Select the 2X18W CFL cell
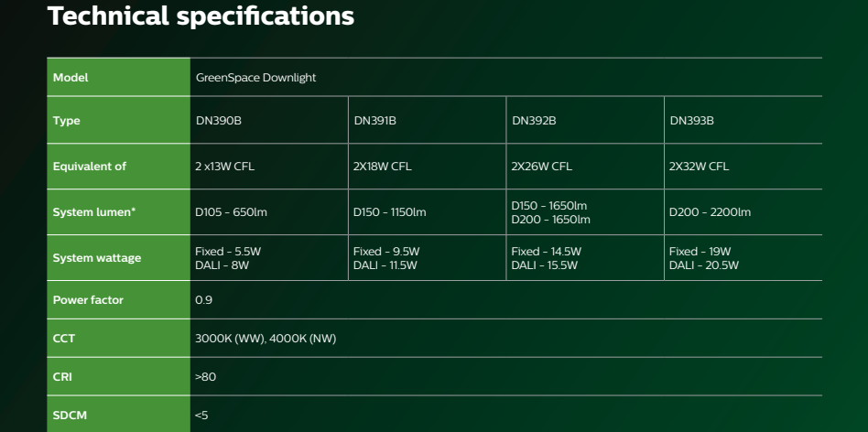Viewport: 868px width, 432px height. click(383, 167)
